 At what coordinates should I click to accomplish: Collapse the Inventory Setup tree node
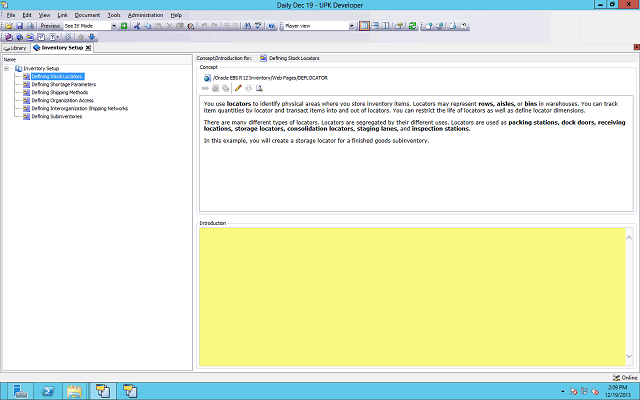click(8, 68)
